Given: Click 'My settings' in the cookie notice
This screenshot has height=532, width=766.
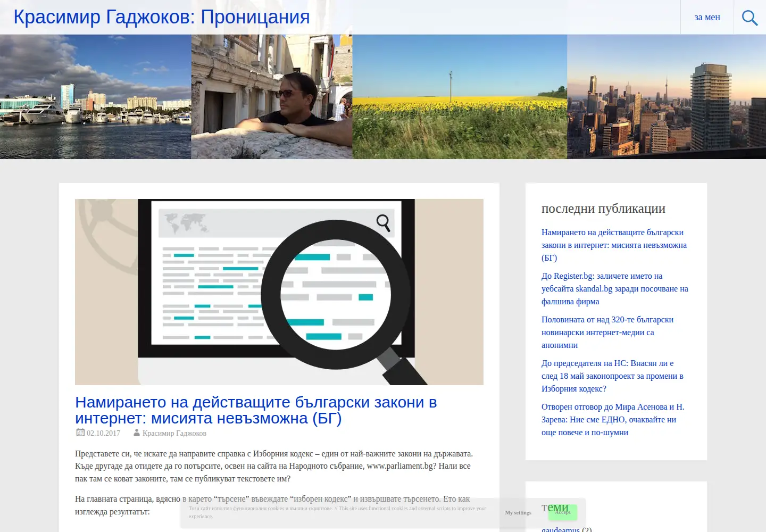Looking at the screenshot, I should pyautogui.click(x=518, y=513).
